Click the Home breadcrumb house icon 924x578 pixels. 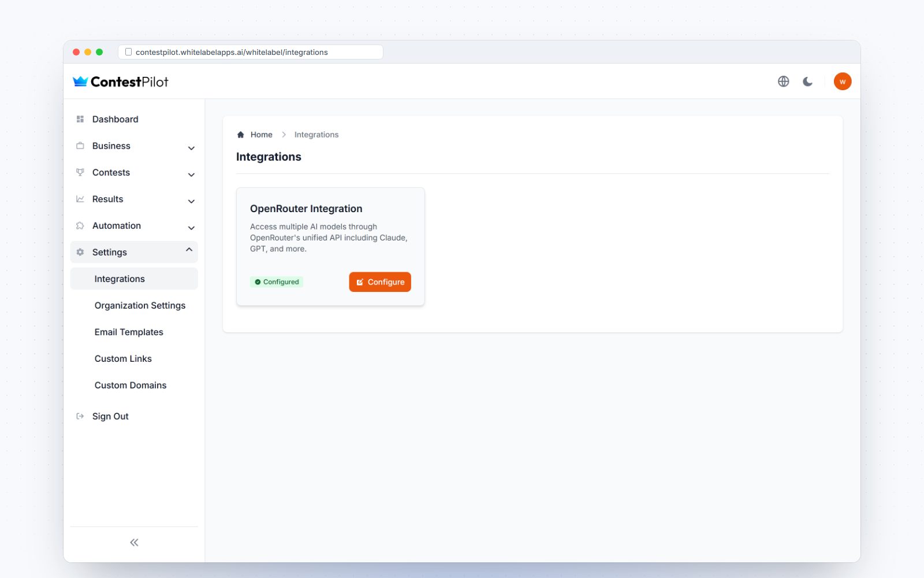(241, 135)
